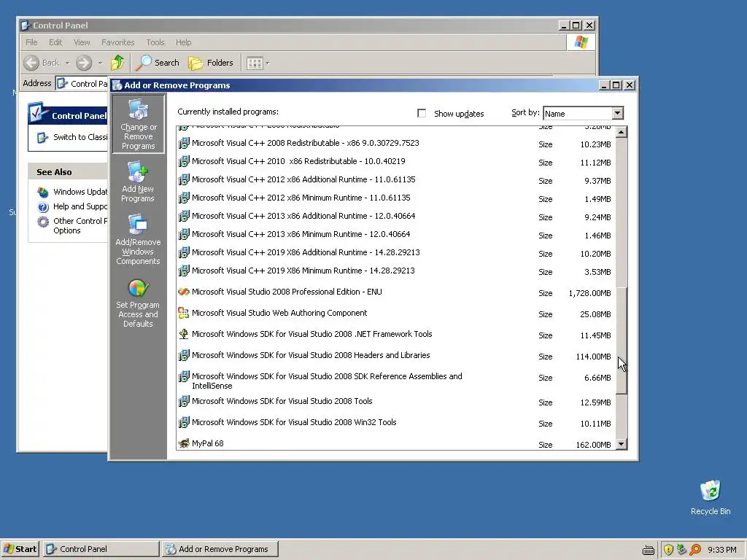Click icon of Visual C++ 2012 Minimum Runtime
747x560 pixels.
183,198
